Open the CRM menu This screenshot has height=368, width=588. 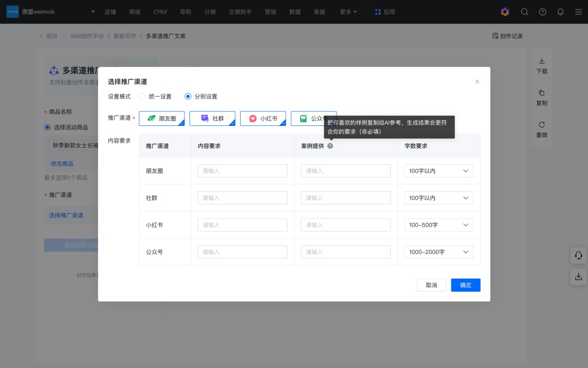(160, 12)
